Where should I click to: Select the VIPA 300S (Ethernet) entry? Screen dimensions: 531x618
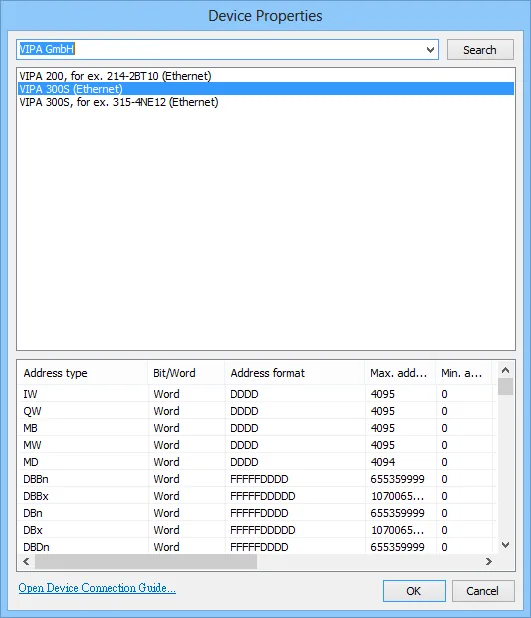tap(266, 89)
